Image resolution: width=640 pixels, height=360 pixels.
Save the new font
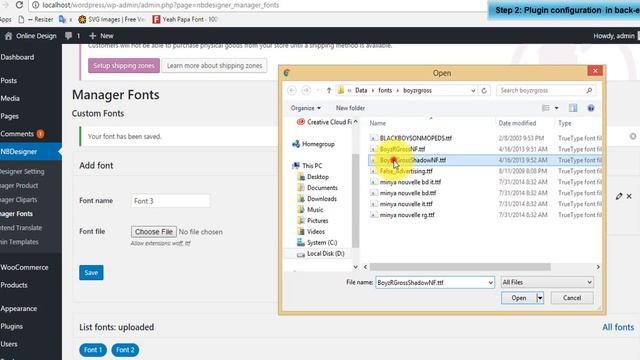click(x=91, y=273)
